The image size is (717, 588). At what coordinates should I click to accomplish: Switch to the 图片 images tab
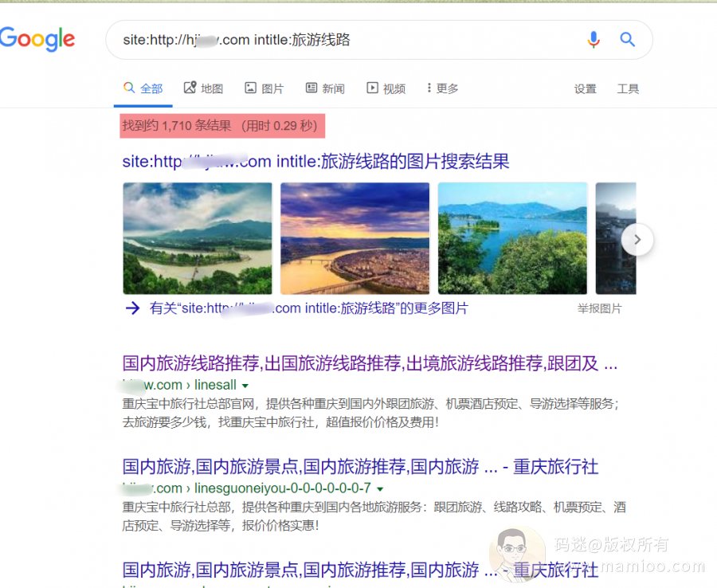[264, 88]
